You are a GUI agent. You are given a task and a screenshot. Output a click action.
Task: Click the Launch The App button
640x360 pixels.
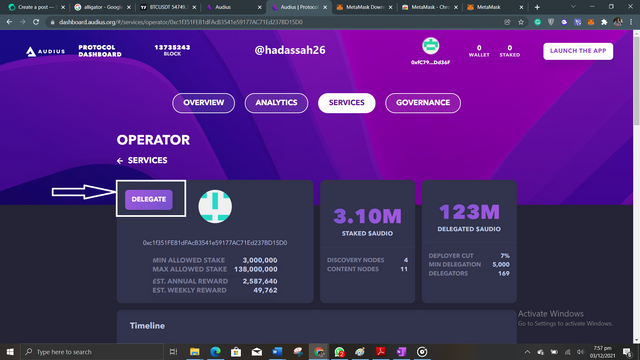[x=578, y=51]
